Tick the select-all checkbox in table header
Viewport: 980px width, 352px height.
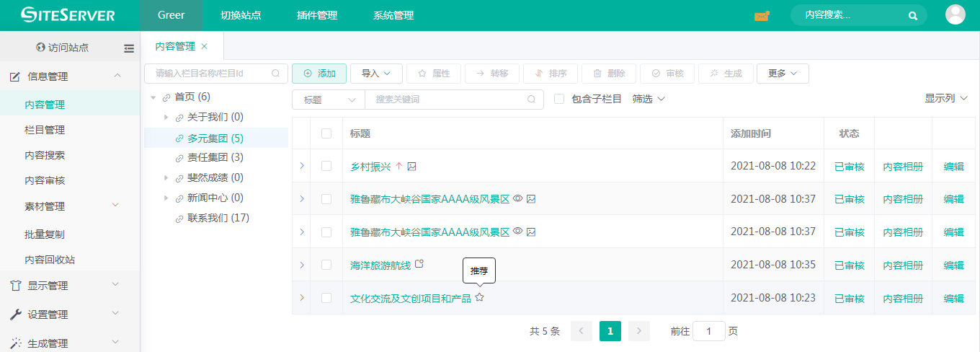[326, 133]
